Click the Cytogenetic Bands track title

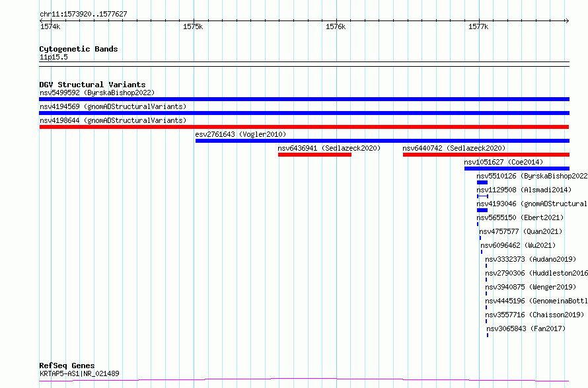[x=79, y=49]
